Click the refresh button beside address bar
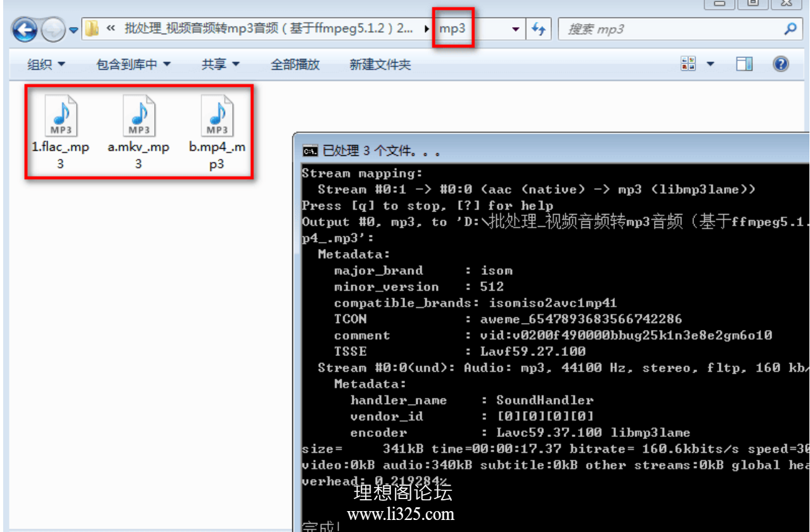810x532 pixels. (539, 29)
